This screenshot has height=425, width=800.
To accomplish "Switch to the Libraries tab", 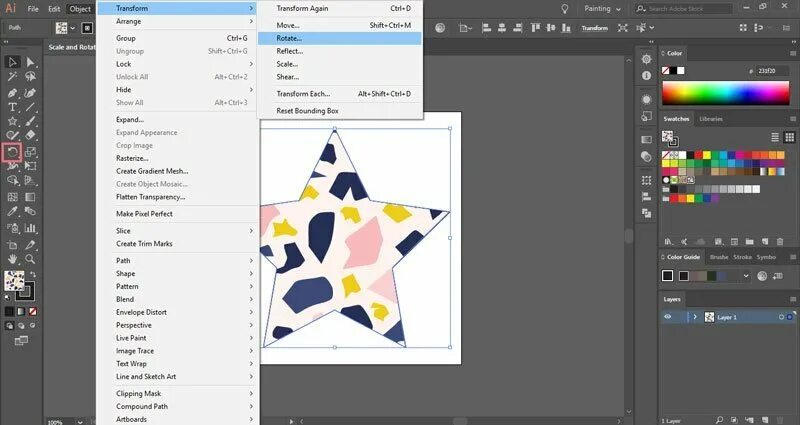I will click(x=711, y=119).
